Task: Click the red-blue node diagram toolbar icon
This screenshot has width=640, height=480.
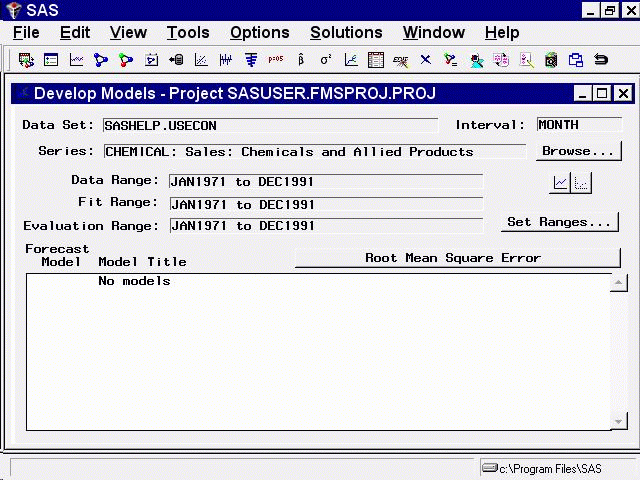Action: [x=126, y=60]
